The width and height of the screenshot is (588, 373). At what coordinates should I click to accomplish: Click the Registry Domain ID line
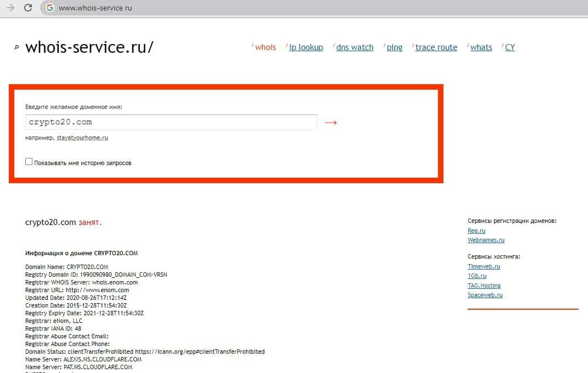click(x=96, y=275)
